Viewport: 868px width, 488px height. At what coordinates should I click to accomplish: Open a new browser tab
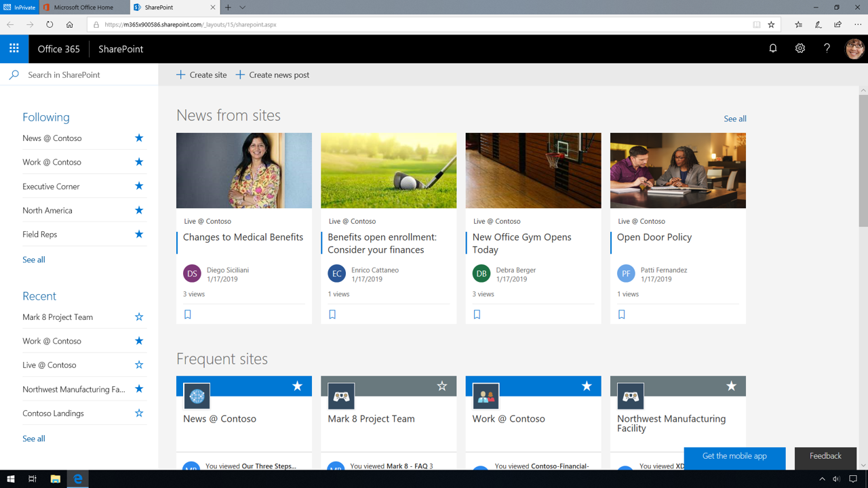pyautogui.click(x=228, y=7)
